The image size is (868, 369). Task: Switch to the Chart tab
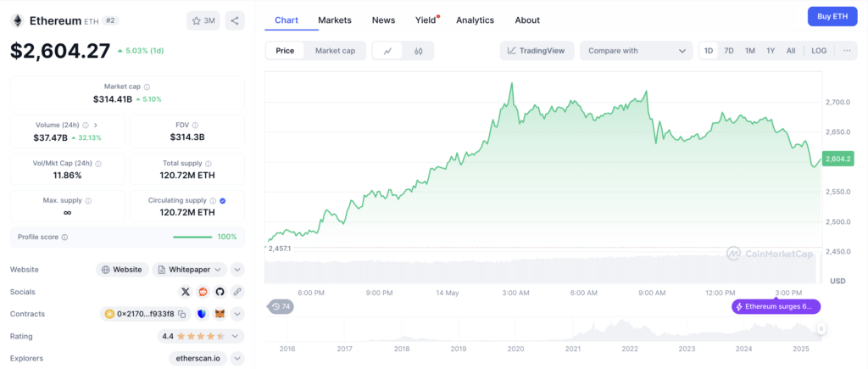point(287,20)
